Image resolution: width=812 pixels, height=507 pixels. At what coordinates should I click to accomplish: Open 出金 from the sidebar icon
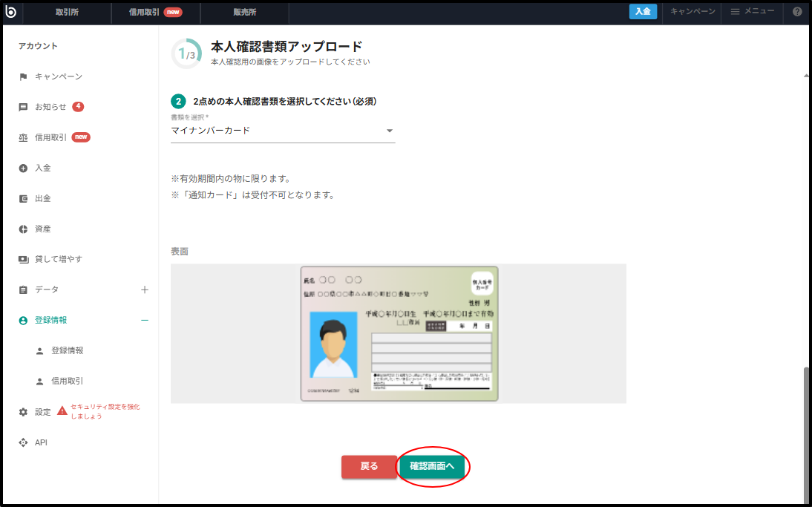23,197
